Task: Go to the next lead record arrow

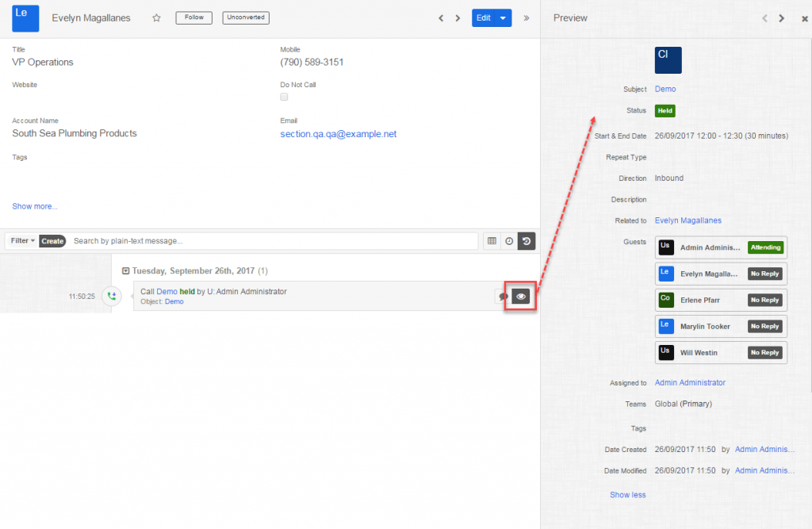Action: [458, 18]
